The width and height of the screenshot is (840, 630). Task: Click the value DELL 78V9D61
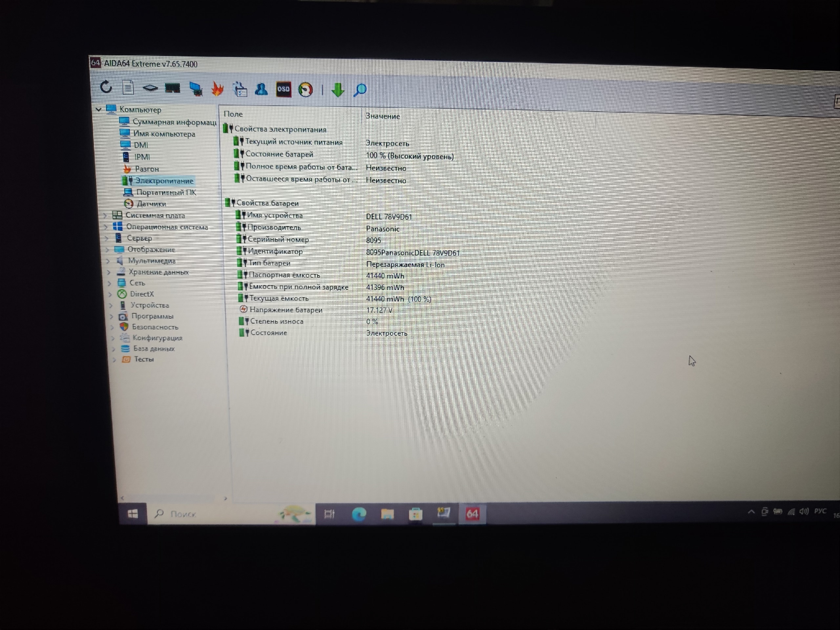coord(389,217)
